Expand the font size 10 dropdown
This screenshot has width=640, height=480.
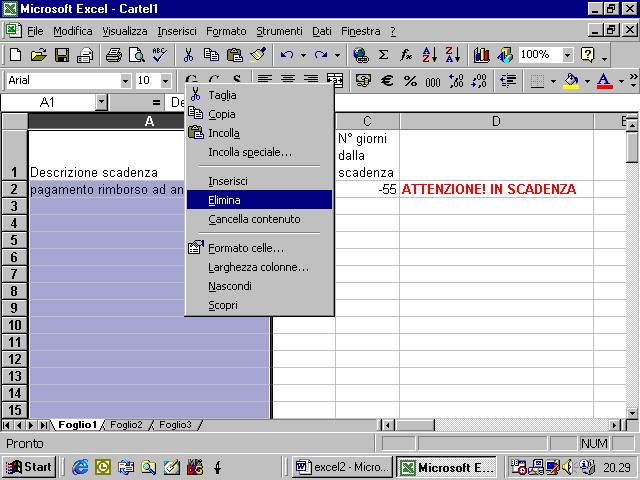pyautogui.click(x=165, y=81)
